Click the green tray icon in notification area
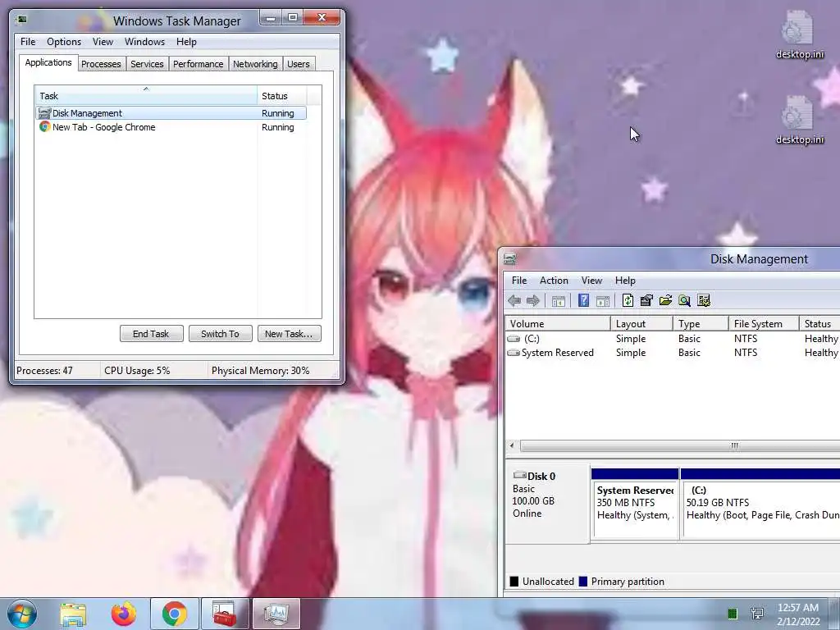Image resolution: width=840 pixels, height=630 pixels. tap(733, 614)
